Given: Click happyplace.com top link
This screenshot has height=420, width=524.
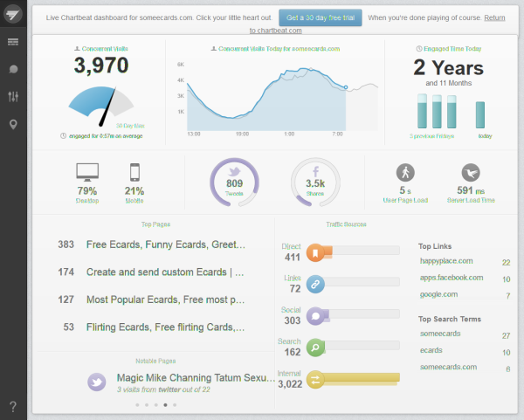Looking at the screenshot, I should click(446, 261).
